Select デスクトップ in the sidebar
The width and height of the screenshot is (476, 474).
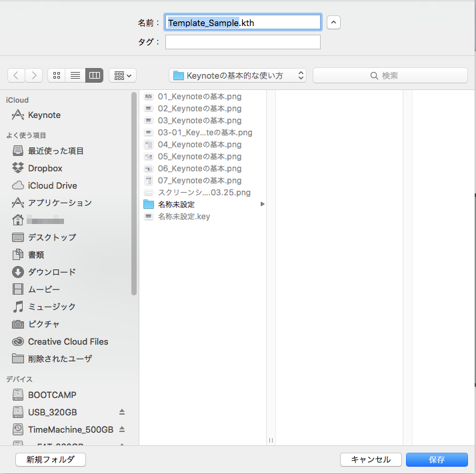tap(51, 237)
